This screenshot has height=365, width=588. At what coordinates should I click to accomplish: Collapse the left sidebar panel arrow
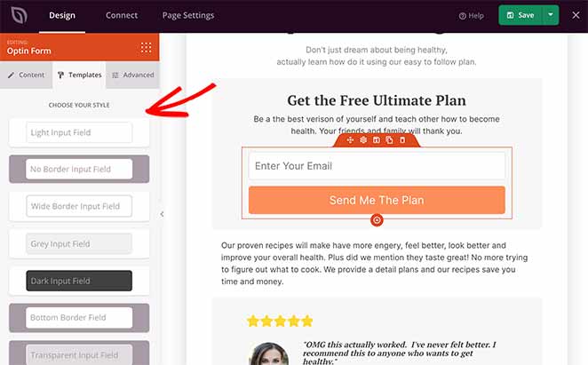point(162,214)
